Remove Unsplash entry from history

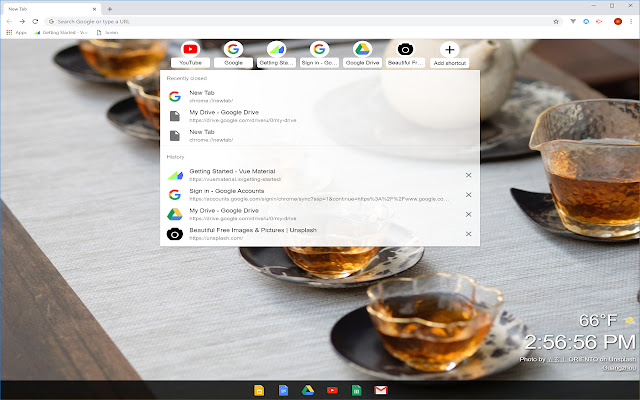click(469, 234)
